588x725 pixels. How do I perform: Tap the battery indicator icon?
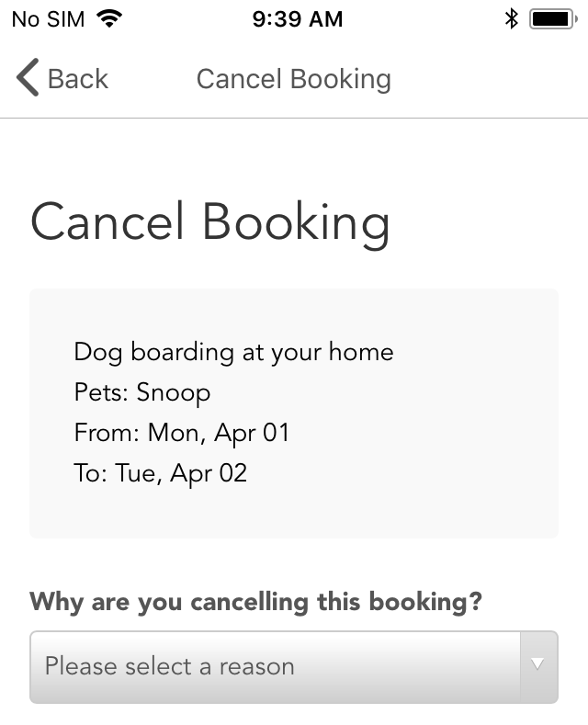pyautogui.click(x=553, y=19)
